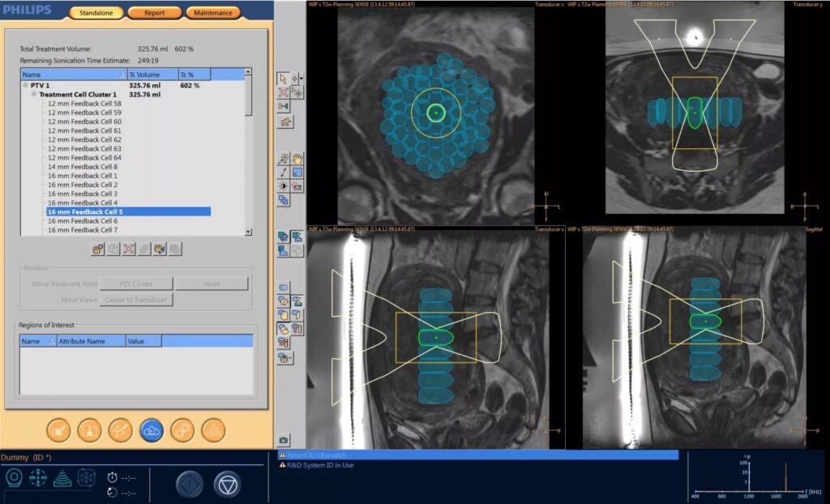Select the Standalone tab
This screenshot has width=830, height=504.
(95, 13)
